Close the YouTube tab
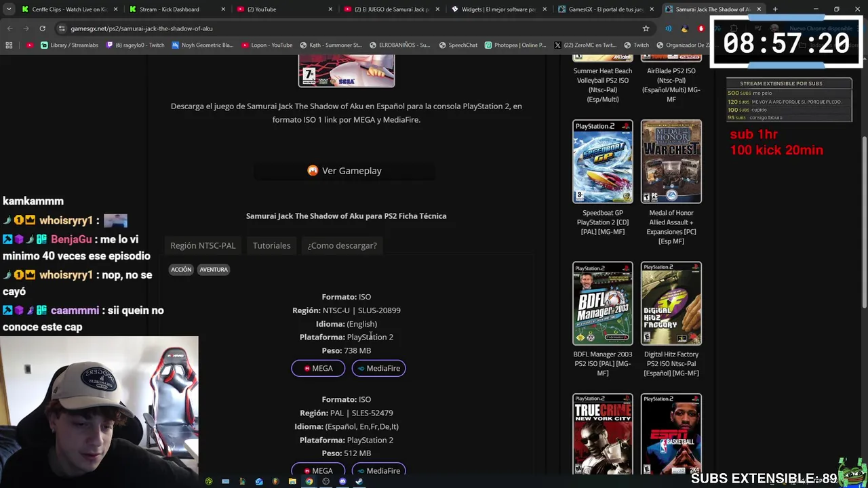The image size is (868, 488). [x=331, y=9]
